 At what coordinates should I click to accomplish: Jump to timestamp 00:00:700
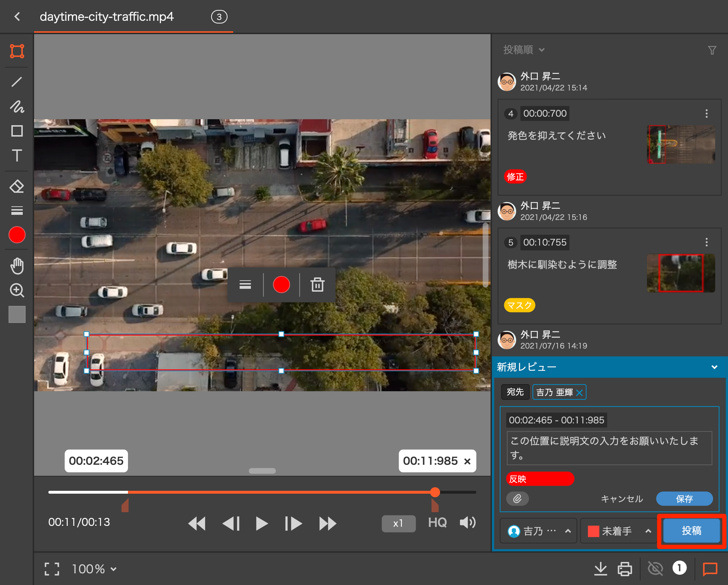pos(545,114)
